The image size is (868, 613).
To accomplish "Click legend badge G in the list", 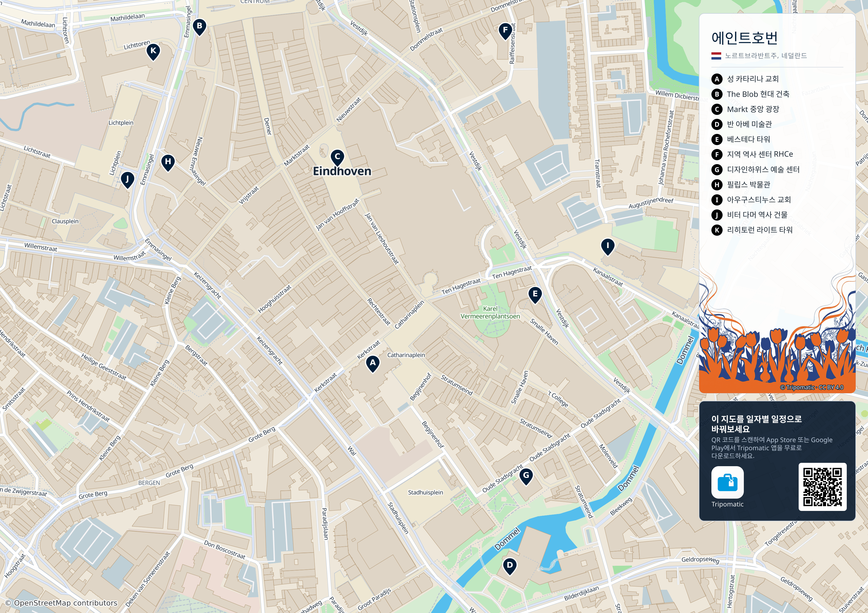I will pos(717,169).
